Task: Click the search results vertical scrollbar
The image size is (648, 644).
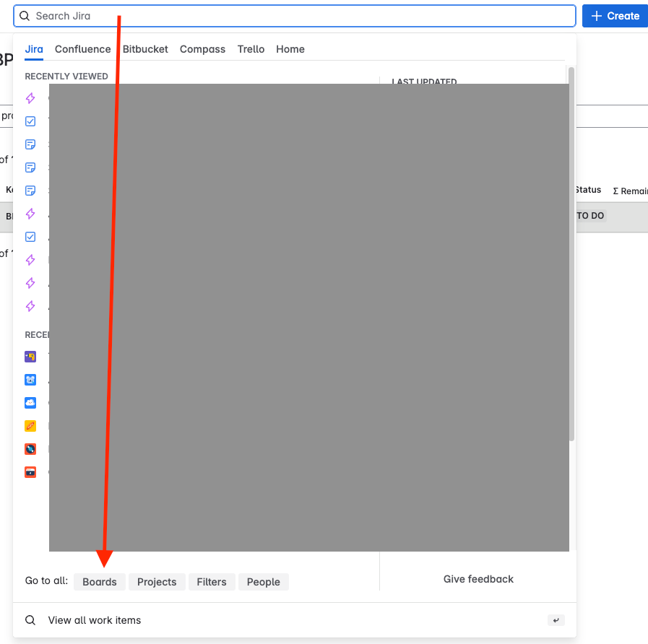Action: click(x=571, y=254)
